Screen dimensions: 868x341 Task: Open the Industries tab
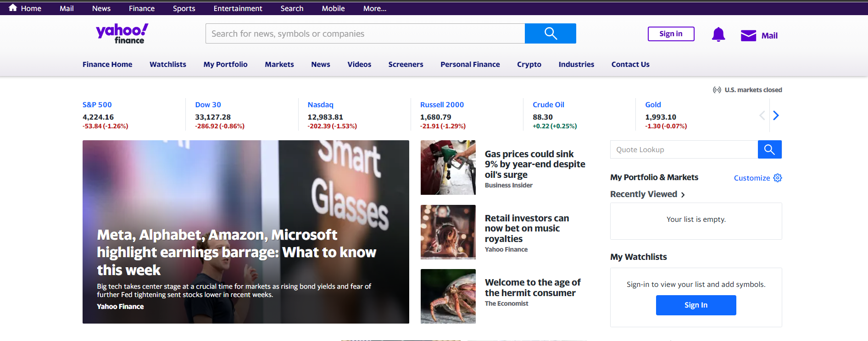coord(576,64)
